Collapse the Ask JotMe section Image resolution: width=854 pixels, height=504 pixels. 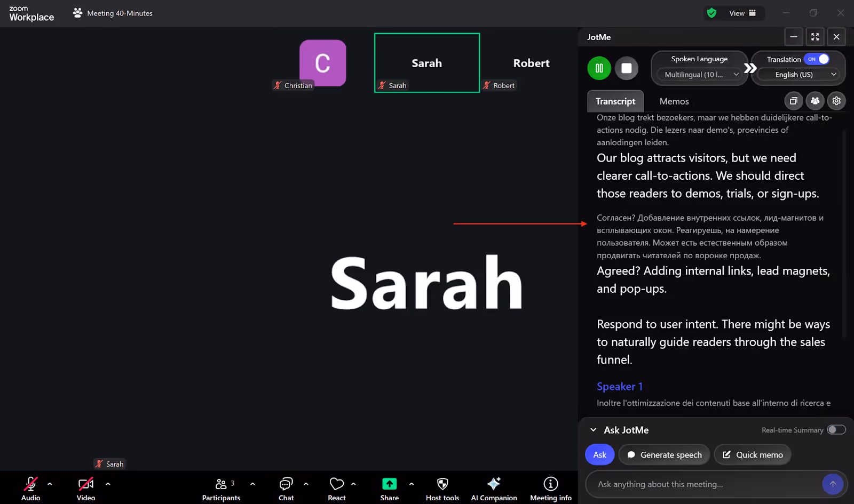593,430
